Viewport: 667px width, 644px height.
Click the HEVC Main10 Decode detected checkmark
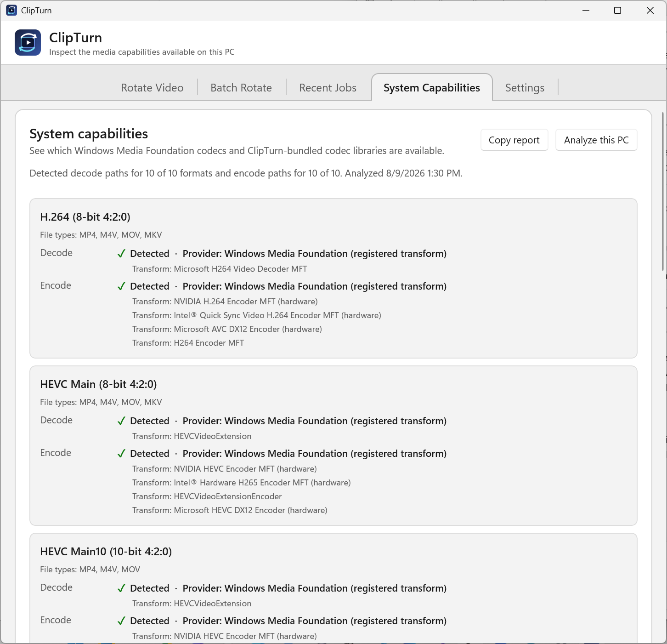tap(121, 588)
